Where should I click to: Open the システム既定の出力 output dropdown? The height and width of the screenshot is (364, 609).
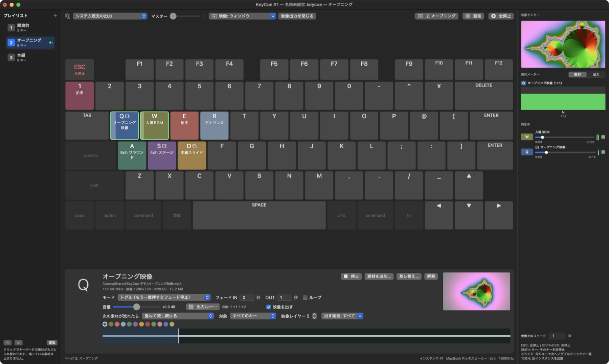(110, 16)
